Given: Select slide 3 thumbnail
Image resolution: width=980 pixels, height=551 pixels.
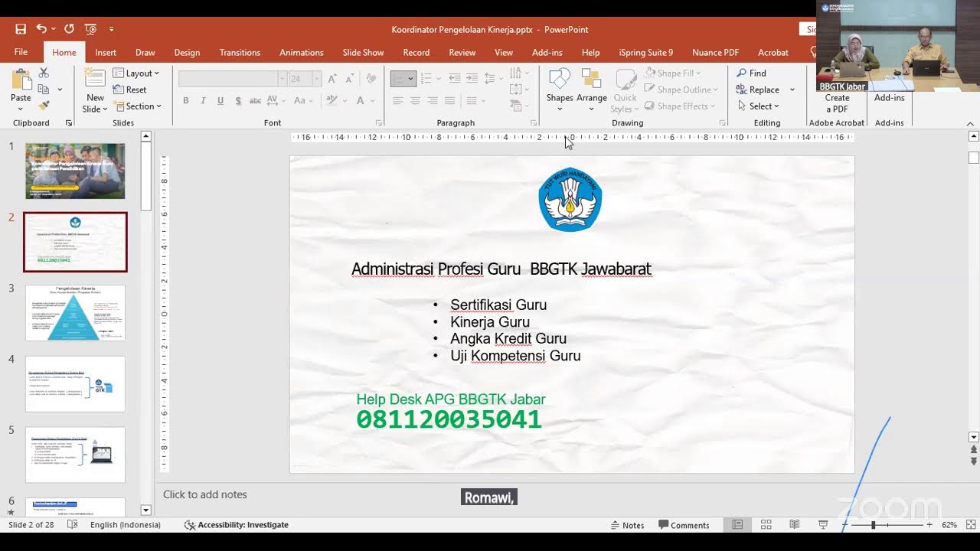Looking at the screenshot, I should click(x=75, y=313).
